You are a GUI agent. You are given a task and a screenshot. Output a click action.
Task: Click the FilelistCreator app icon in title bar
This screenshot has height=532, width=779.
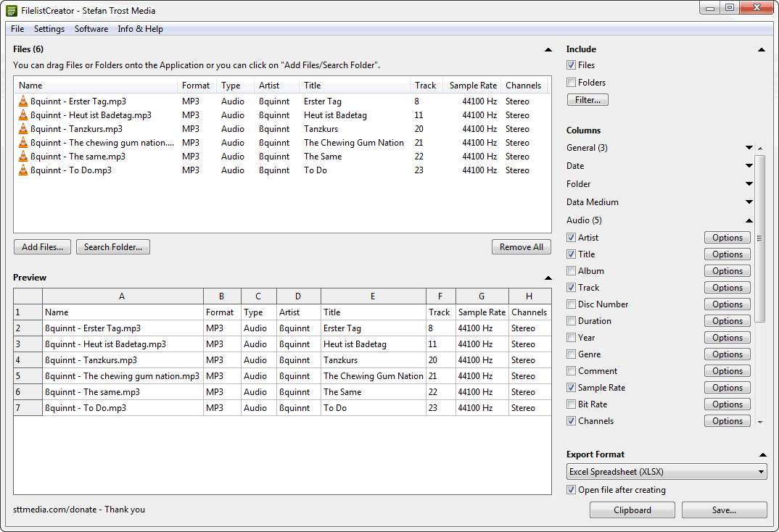coord(12,10)
